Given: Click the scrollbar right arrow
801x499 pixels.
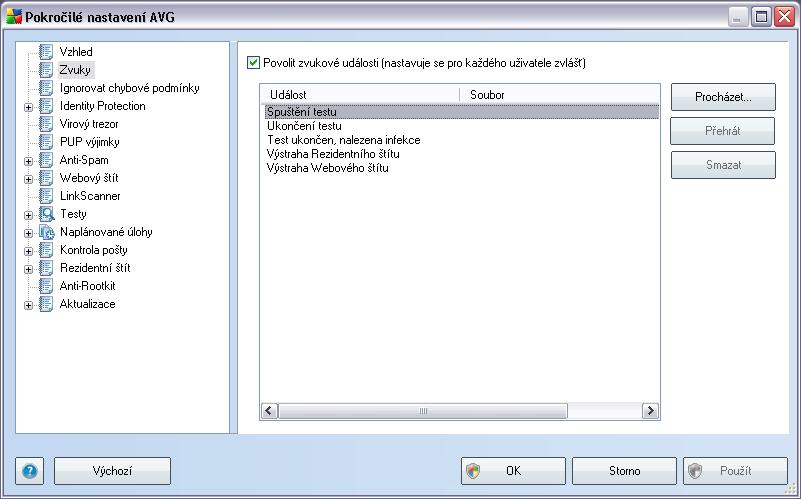Looking at the screenshot, I should tap(650, 411).
